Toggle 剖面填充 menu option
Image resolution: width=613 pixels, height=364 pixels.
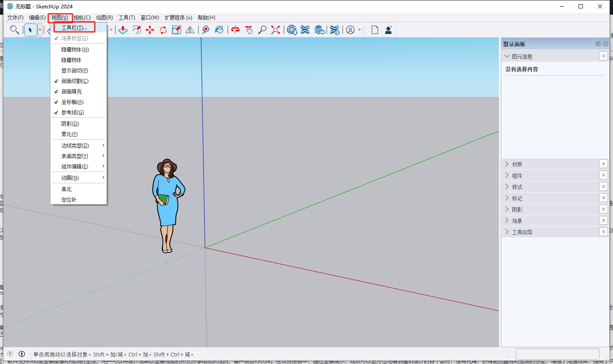(78, 91)
